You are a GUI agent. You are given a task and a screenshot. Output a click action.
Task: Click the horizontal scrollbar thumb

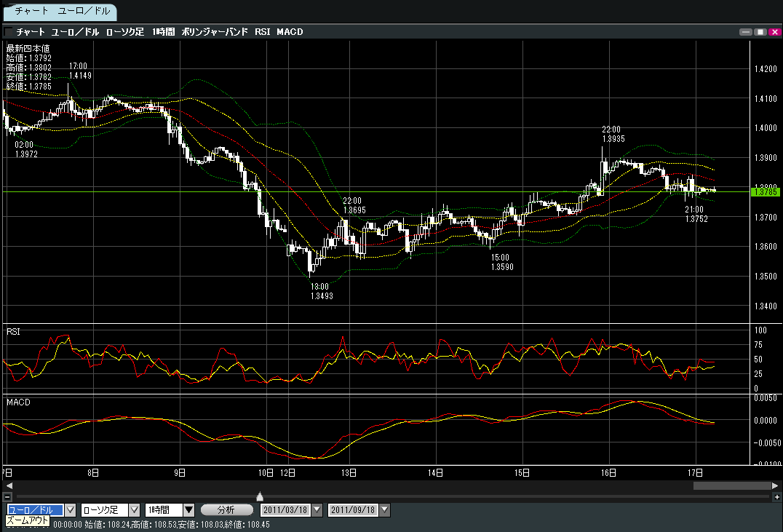click(731, 485)
